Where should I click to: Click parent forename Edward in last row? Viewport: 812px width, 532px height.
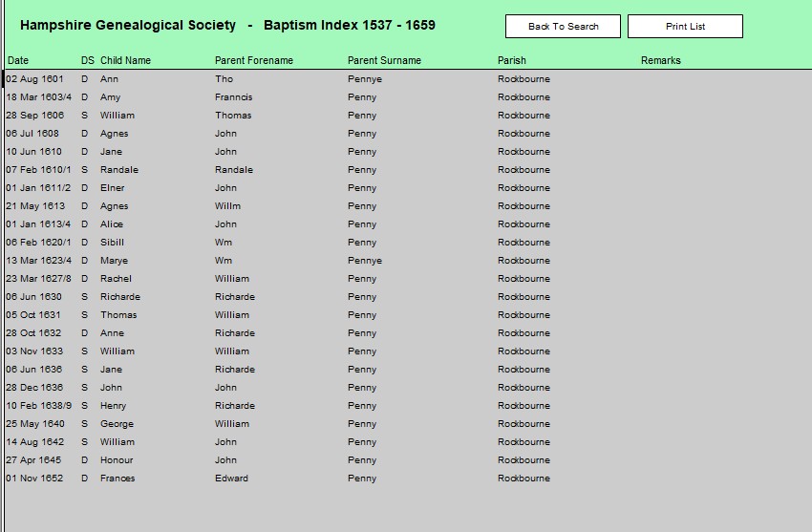click(x=231, y=479)
